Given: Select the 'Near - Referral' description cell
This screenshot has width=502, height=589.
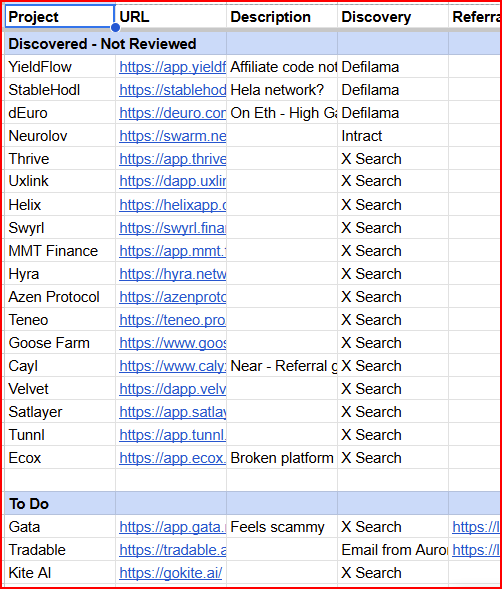Looking at the screenshot, I should coord(282,365).
